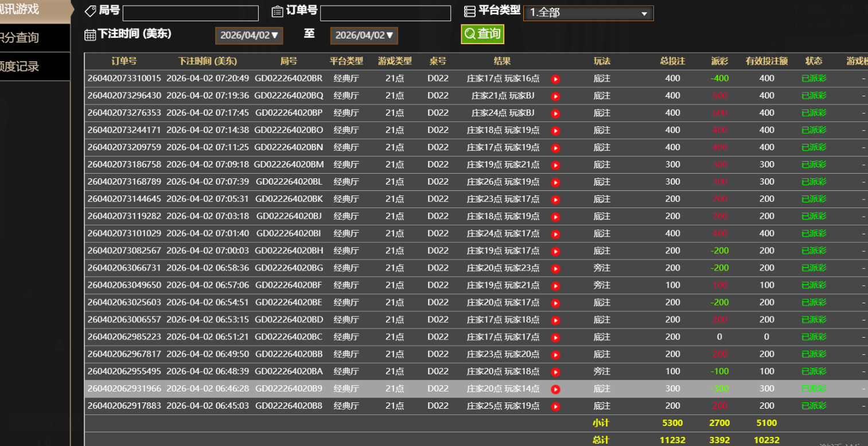
Task: Open the platform type dropdown
Action: coord(588,13)
